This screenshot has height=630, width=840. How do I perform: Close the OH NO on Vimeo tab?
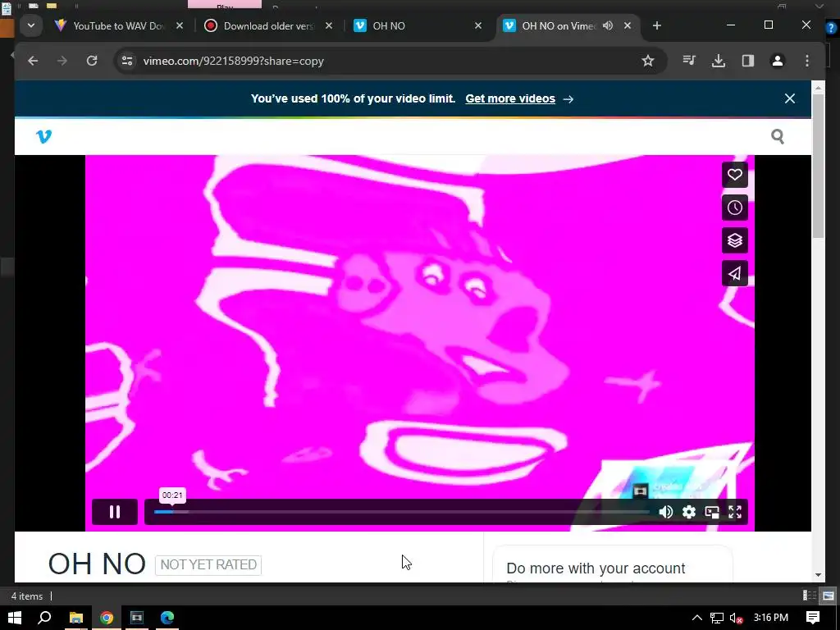tap(628, 25)
